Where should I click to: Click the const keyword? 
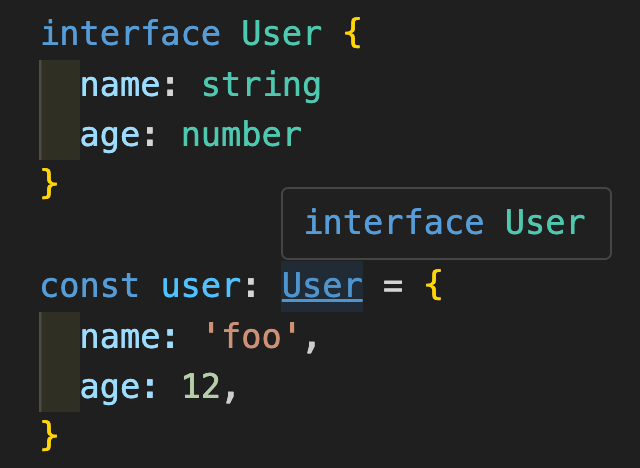coord(90,287)
